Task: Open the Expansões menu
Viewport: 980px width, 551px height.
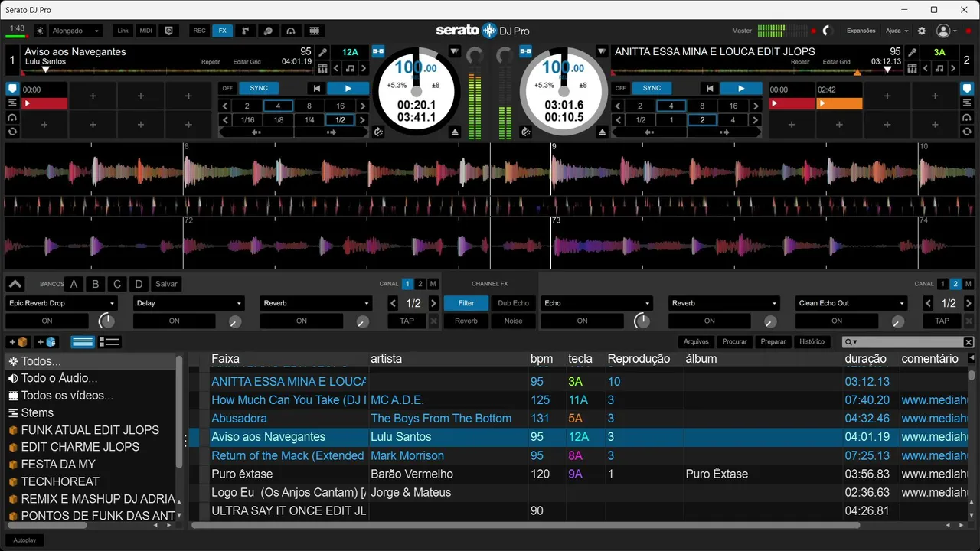Action: [861, 31]
